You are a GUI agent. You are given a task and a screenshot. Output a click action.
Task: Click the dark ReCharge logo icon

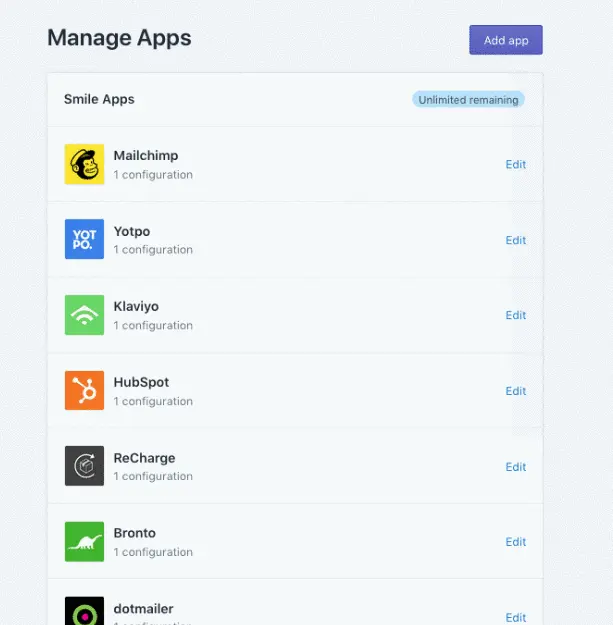click(84, 466)
